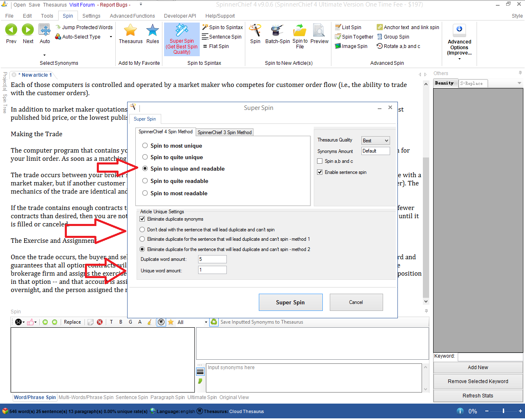This screenshot has height=420, width=525.
Task: Open Spin to File tool
Action: coord(300,31)
